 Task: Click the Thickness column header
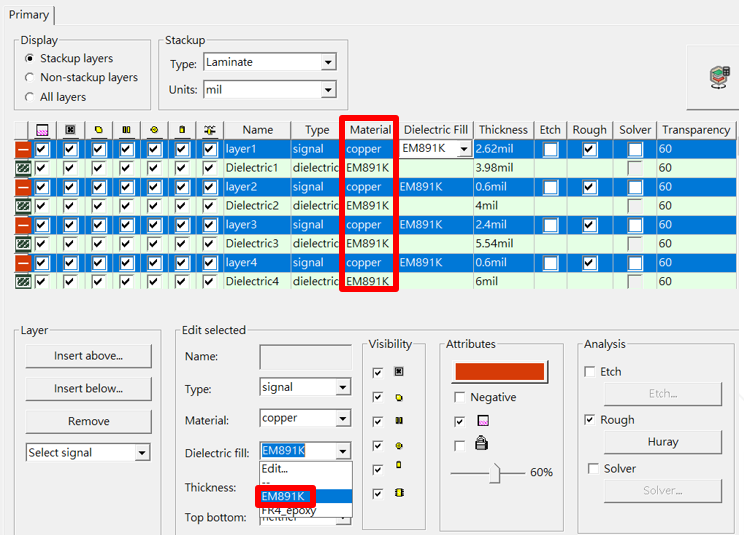point(503,129)
